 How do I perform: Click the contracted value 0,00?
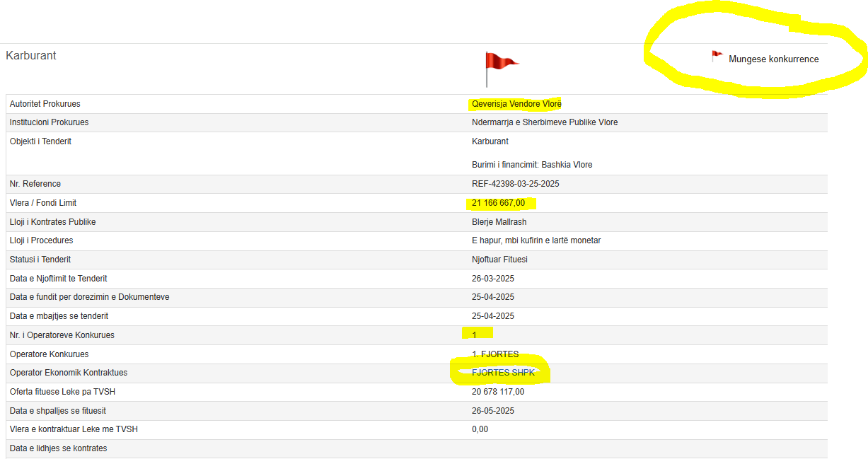(x=480, y=429)
